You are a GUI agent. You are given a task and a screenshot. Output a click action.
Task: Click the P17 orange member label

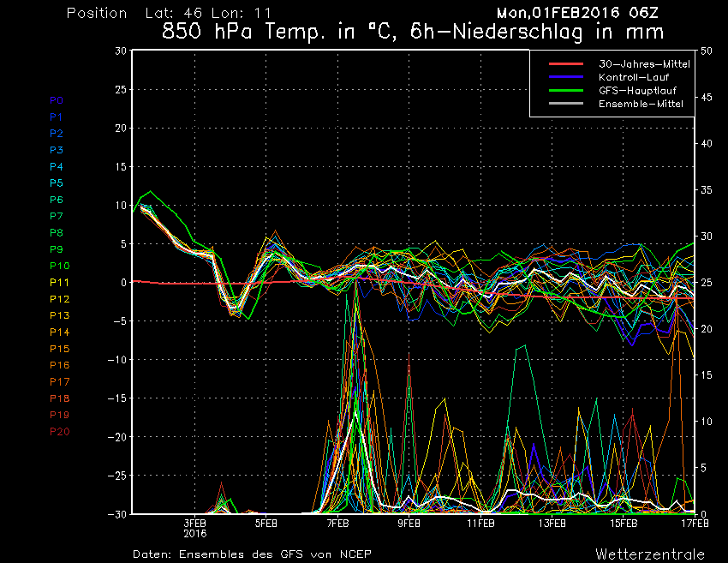(x=58, y=381)
